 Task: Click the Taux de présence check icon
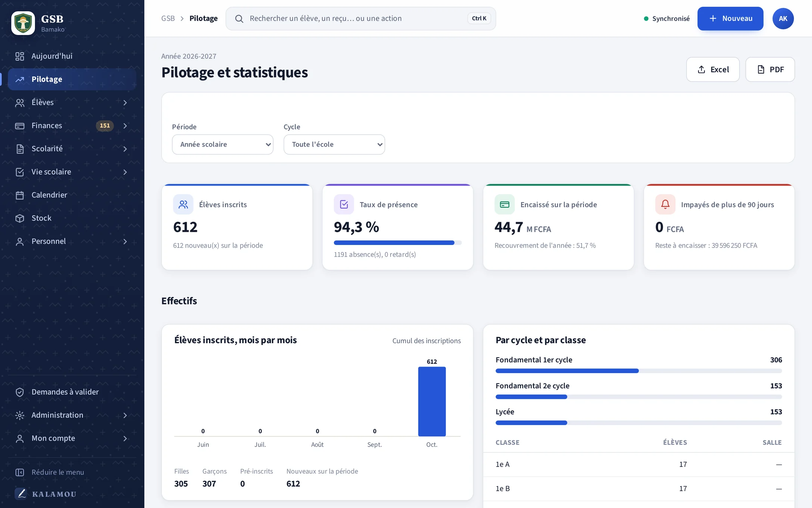pos(344,204)
